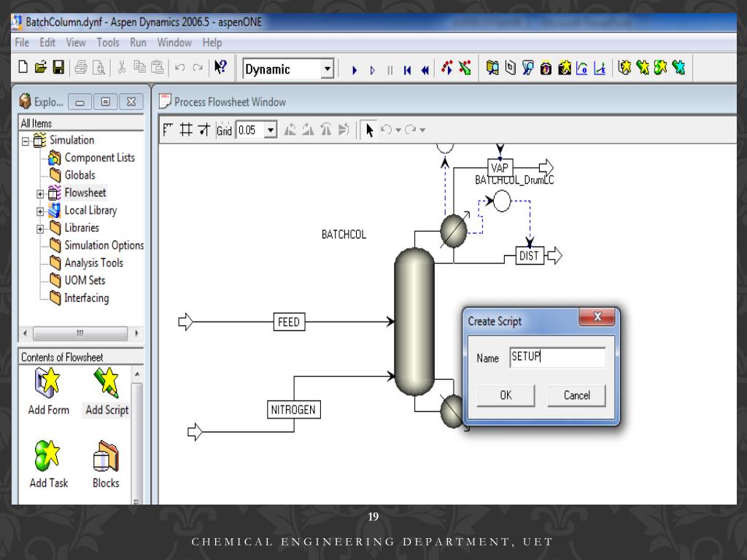Open the Window menu
Image resolution: width=747 pixels, height=560 pixels.
click(x=174, y=42)
